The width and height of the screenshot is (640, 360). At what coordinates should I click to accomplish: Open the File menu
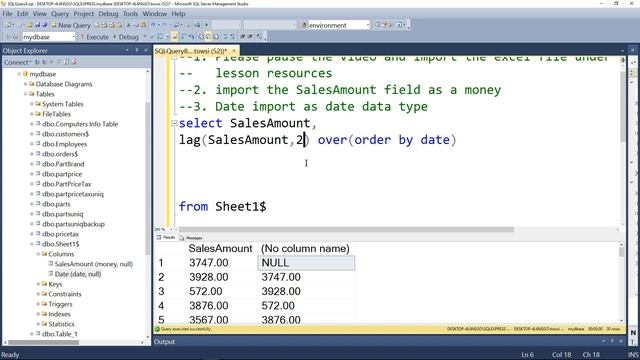pyautogui.click(x=7, y=13)
